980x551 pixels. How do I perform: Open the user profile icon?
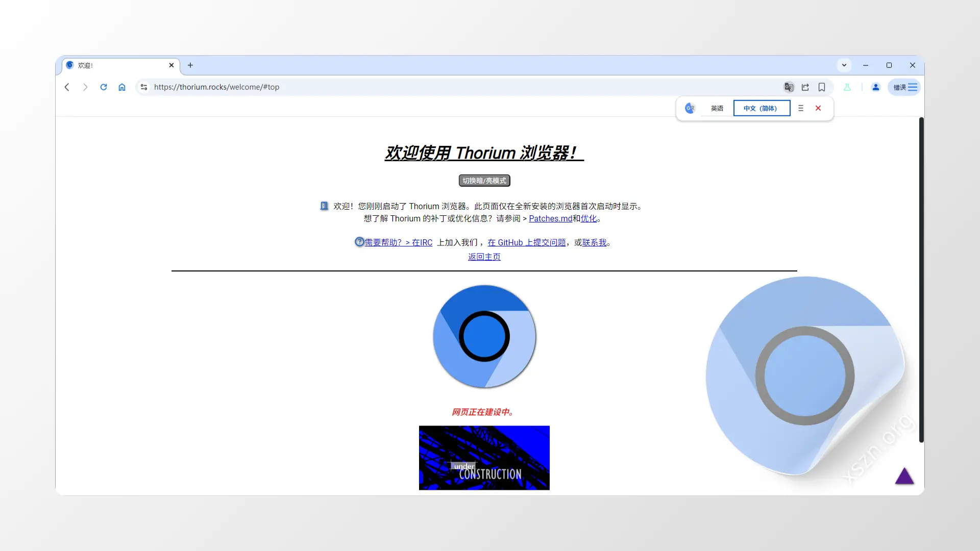click(876, 87)
